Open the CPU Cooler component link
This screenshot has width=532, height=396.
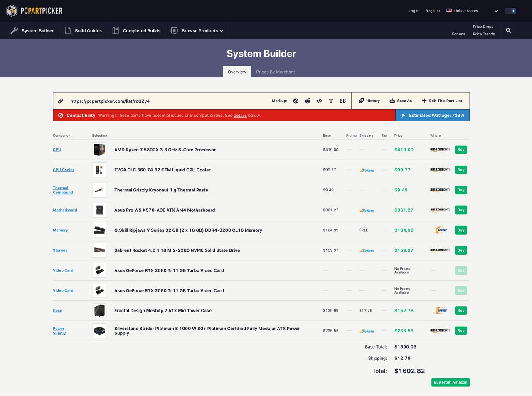coord(64,170)
